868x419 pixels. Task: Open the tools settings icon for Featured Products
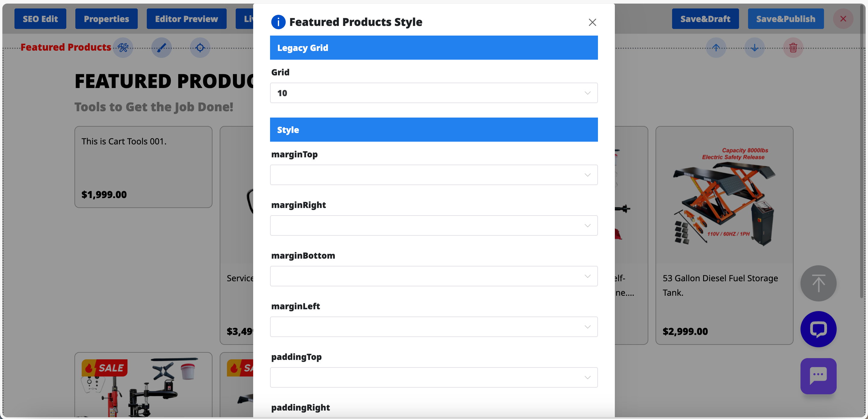click(x=123, y=48)
